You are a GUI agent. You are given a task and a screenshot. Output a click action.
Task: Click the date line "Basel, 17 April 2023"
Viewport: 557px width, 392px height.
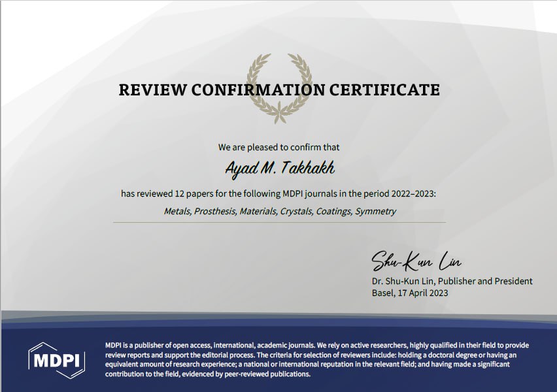point(410,293)
